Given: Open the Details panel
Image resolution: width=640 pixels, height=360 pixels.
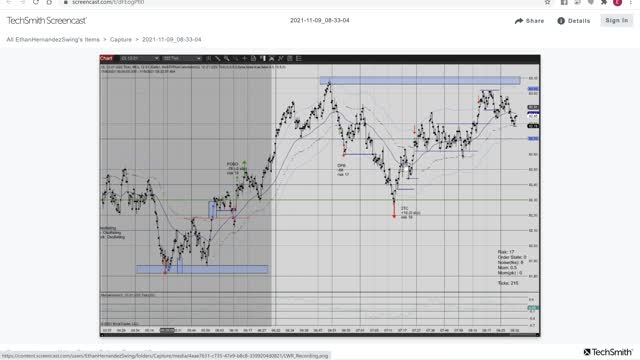Looking at the screenshot, I should (574, 21).
